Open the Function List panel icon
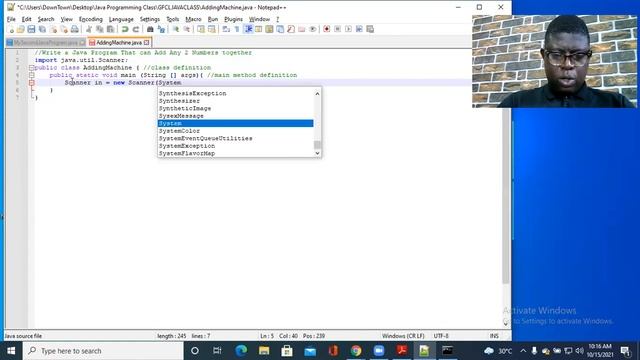The width and height of the screenshot is (640, 360). pos(291,29)
